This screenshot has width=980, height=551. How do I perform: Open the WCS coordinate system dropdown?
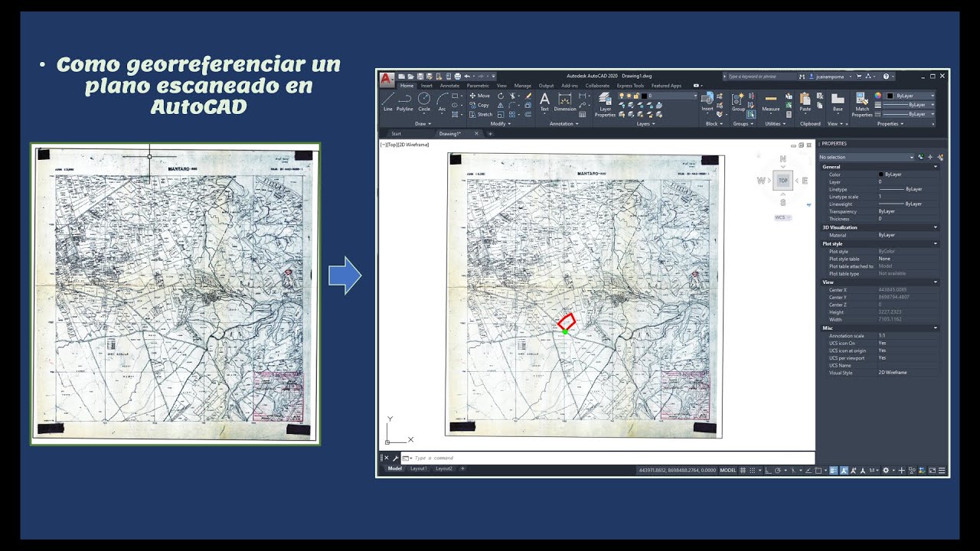(x=782, y=217)
